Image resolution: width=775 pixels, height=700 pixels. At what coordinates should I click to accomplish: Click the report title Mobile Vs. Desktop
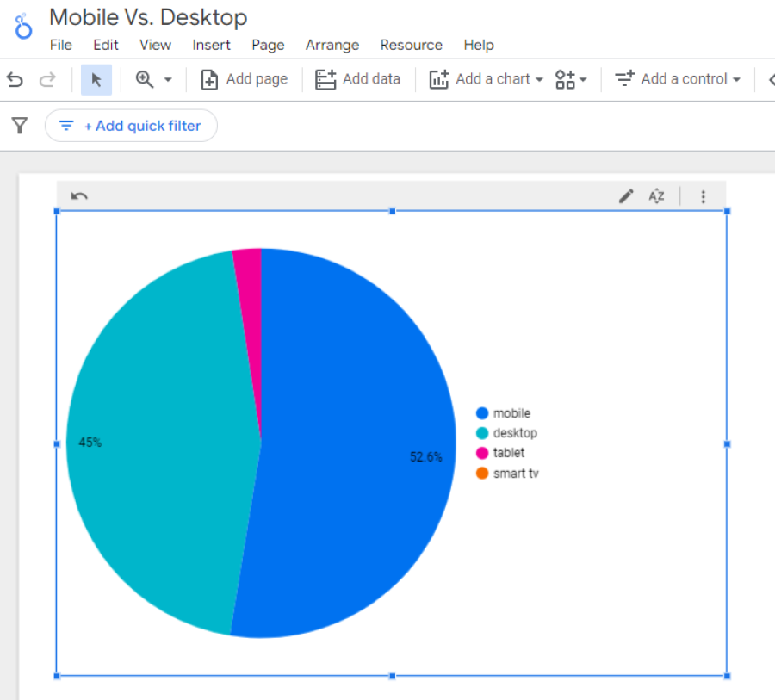(x=148, y=18)
